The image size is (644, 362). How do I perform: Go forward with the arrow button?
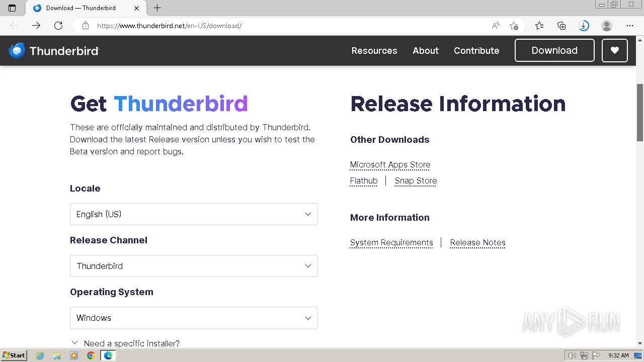pos(36,26)
